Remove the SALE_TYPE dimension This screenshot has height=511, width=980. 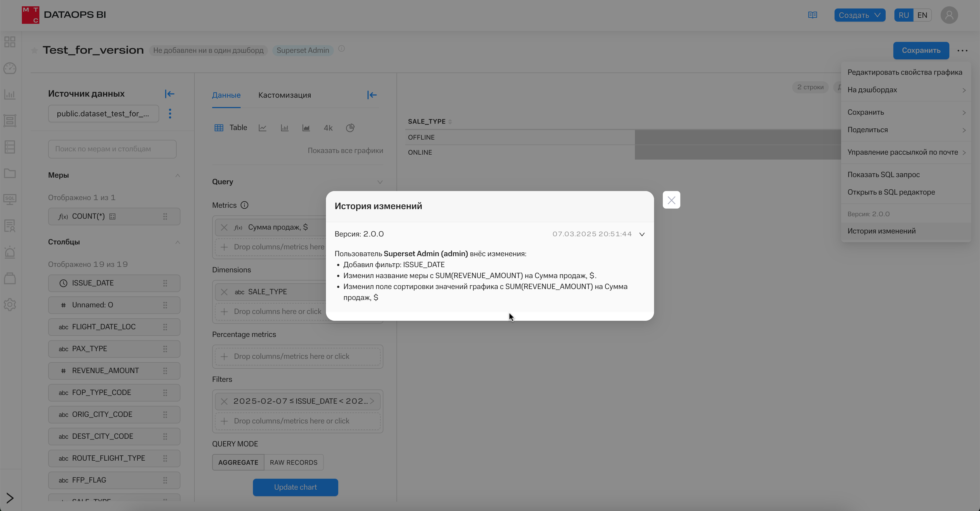coord(224,292)
